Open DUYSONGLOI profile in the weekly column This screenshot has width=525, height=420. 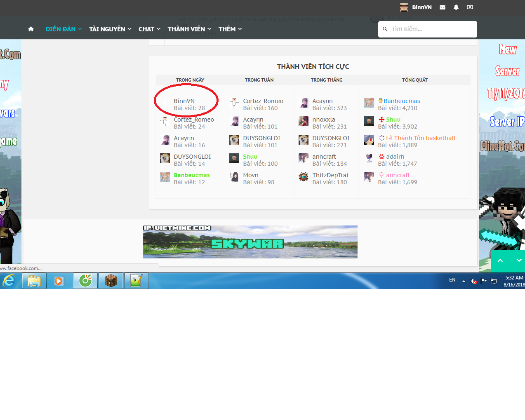pyautogui.click(x=261, y=138)
